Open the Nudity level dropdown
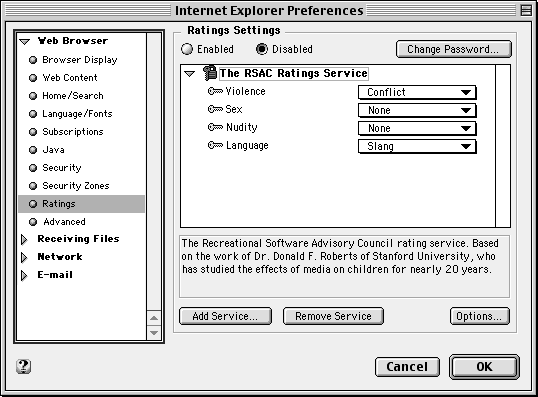The height and width of the screenshot is (397, 538). (417, 128)
